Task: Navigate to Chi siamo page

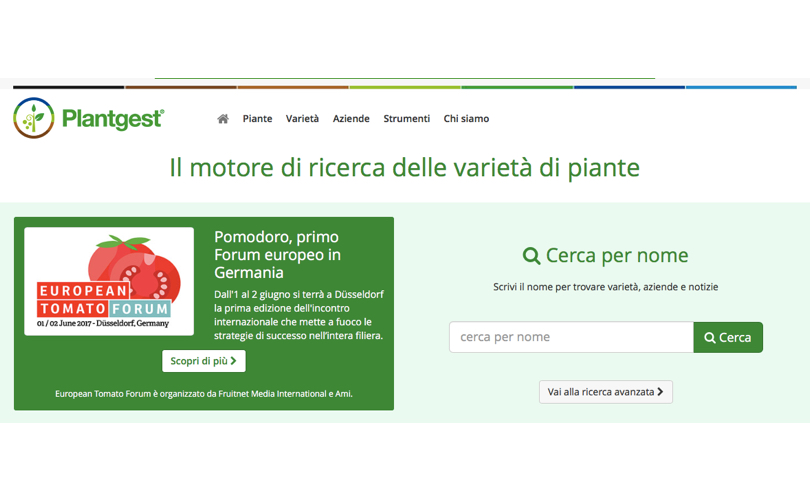Action: click(466, 119)
